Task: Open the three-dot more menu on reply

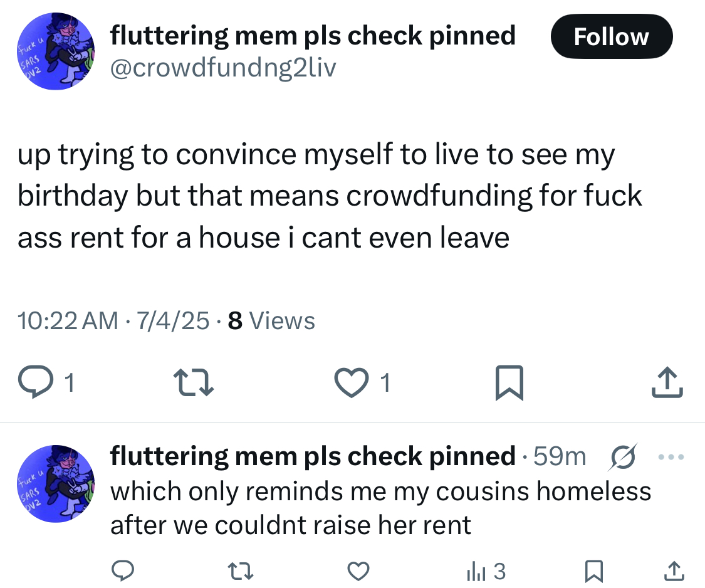Action: pos(671,456)
